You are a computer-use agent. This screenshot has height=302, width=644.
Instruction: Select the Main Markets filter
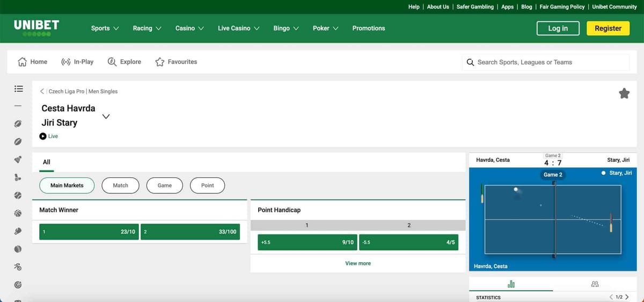67,185
